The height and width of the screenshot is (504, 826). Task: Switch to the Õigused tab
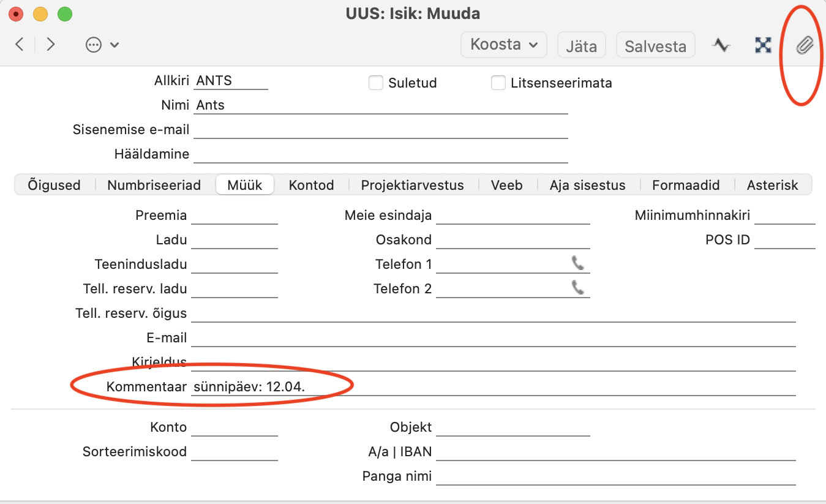click(x=54, y=185)
